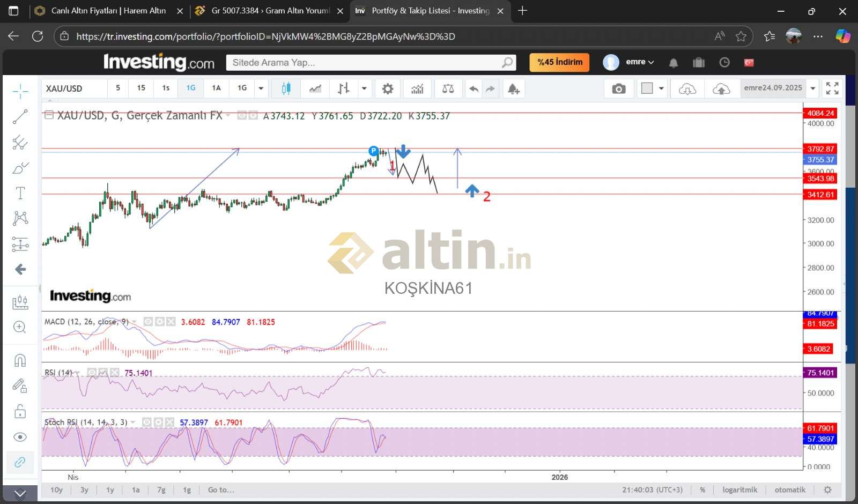Screen dimensions: 858x504
Task: Create a price alert with bell icon
Action: coord(513,88)
